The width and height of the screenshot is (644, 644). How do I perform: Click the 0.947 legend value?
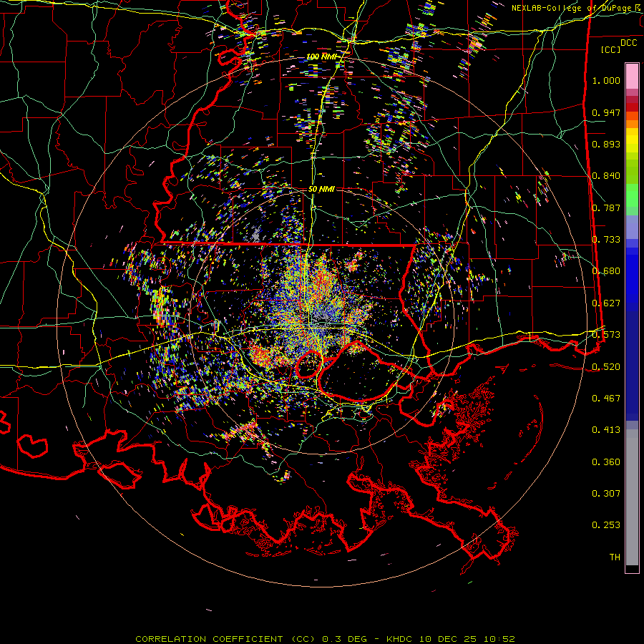[x=606, y=112]
